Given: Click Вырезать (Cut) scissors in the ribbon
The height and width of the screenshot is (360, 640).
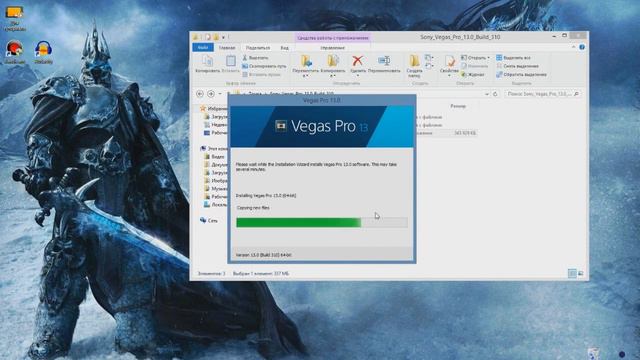Looking at the screenshot, I should [x=256, y=58].
